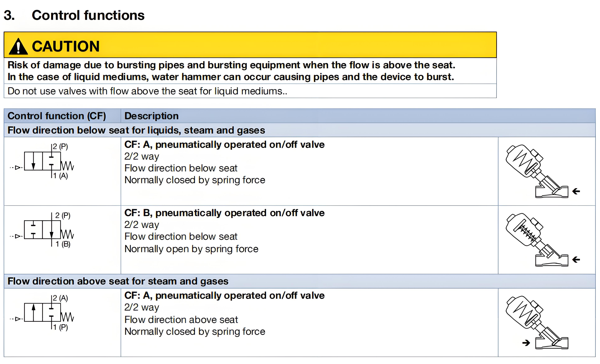This screenshot has height=364, width=600.
Task: Select the "Flow direction below seat for liquids" section row
Action: pyautogui.click(x=136, y=130)
